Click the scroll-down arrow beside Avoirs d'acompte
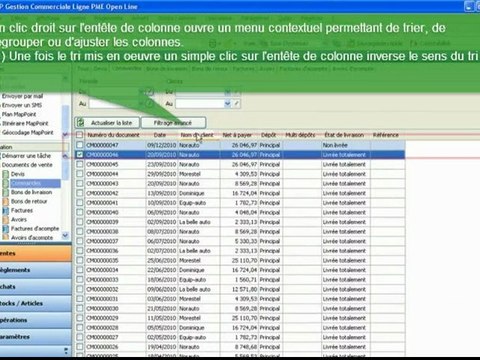Image resolution: width=480 pixels, height=360 pixels. pyautogui.click(x=65, y=235)
